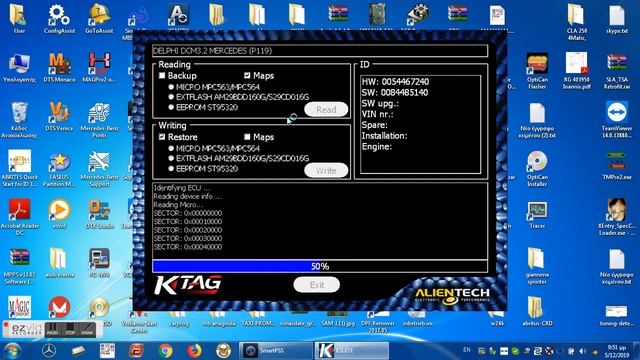This screenshot has height=360, width=640.
Task: Click the 'VIN nr.:' label
Action: 378,115
